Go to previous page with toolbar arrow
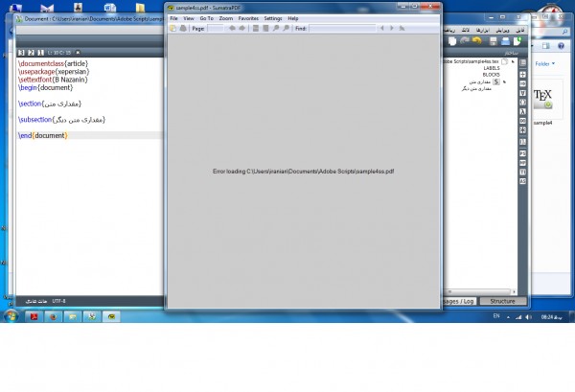Viewport: 575px width, 392px height. [x=233, y=29]
